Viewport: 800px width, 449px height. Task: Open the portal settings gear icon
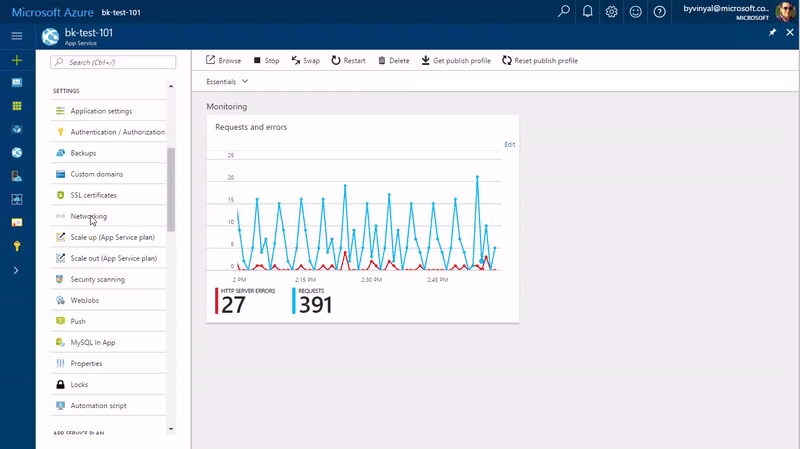point(612,12)
